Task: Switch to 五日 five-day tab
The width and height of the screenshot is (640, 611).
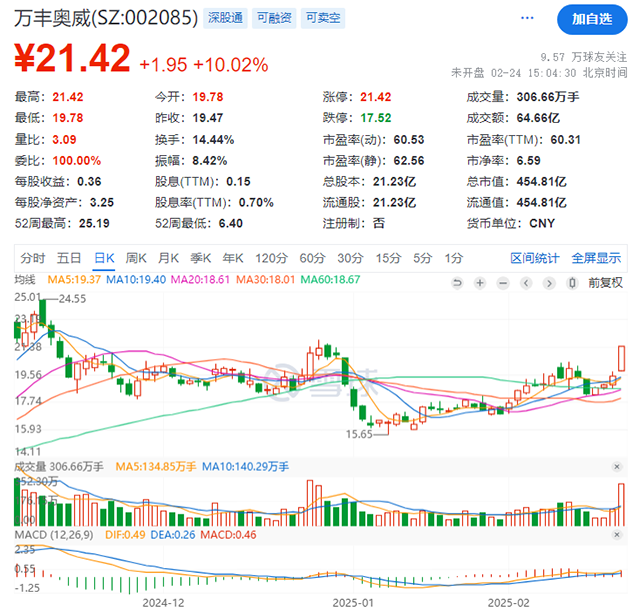Action: click(x=69, y=258)
